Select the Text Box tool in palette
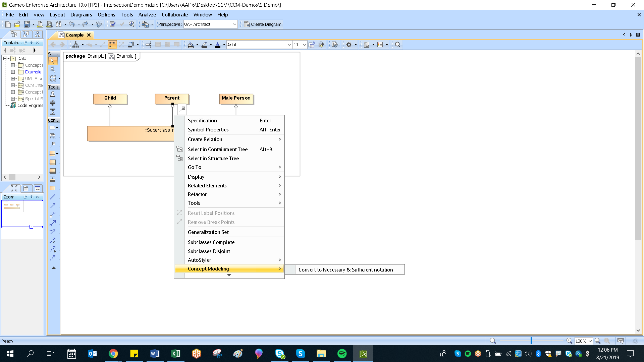The height and width of the screenshot is (362, 644). point(53,136)
